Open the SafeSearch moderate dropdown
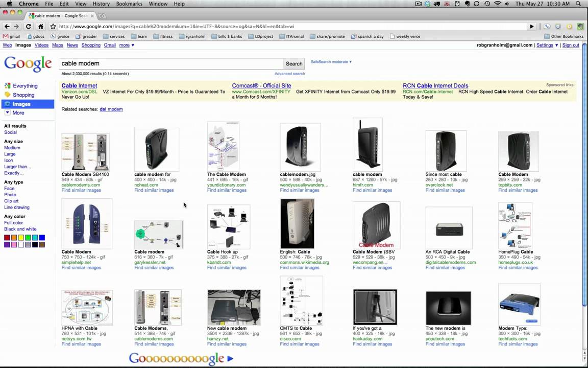Screen dimensions: 588x368 point(331,61)
